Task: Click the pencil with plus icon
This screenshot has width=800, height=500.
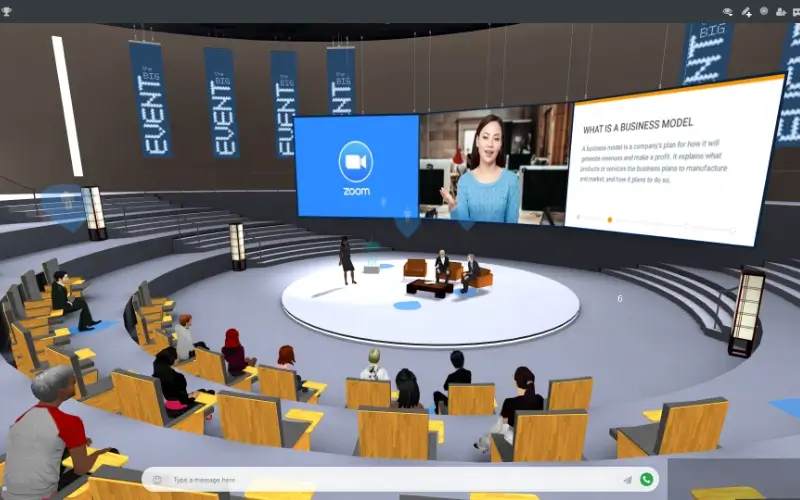Action: point(746,12)
